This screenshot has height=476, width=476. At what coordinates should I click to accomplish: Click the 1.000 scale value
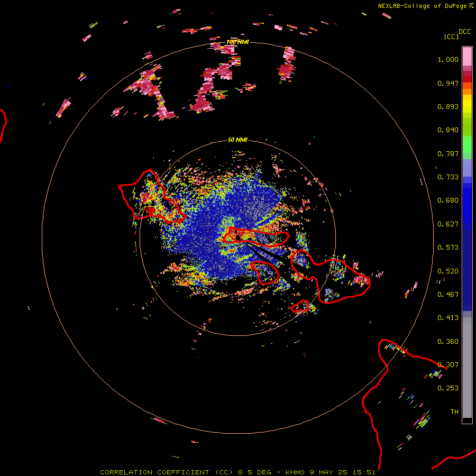[448, 59]
